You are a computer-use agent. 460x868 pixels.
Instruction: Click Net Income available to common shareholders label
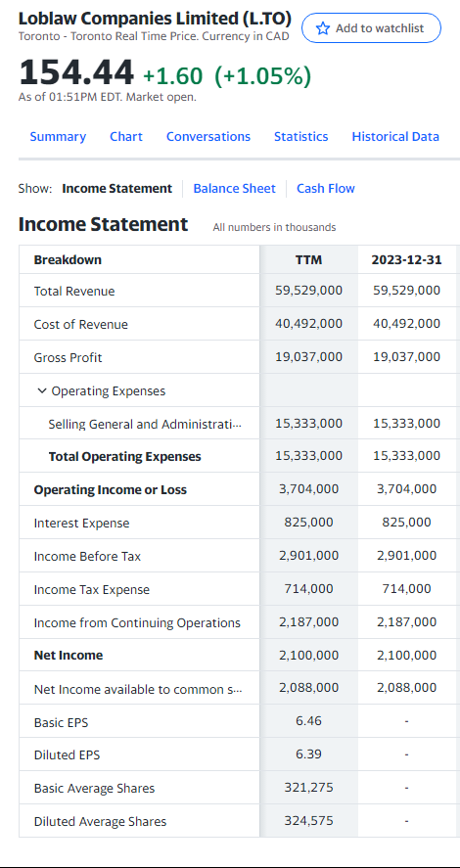pyautogui.click(x=138, y=689)
